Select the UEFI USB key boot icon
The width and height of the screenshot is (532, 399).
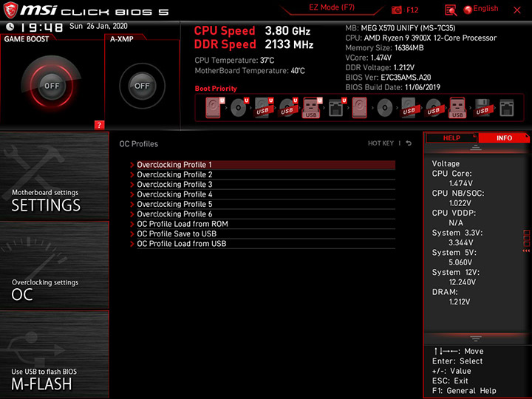click(312, 108)
